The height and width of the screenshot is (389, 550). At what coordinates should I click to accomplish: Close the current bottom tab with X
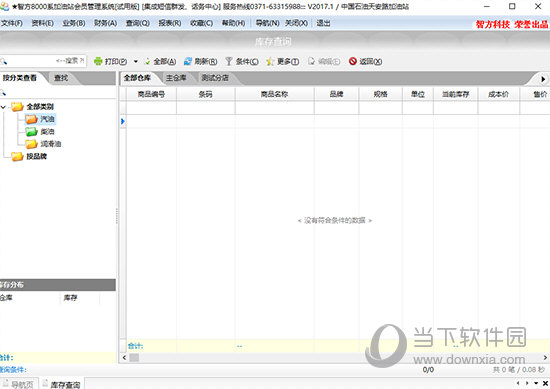click(545, 383)
